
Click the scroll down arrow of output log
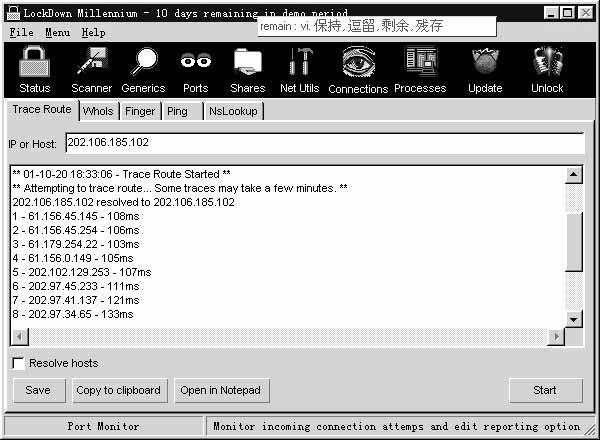coord(574,319)
